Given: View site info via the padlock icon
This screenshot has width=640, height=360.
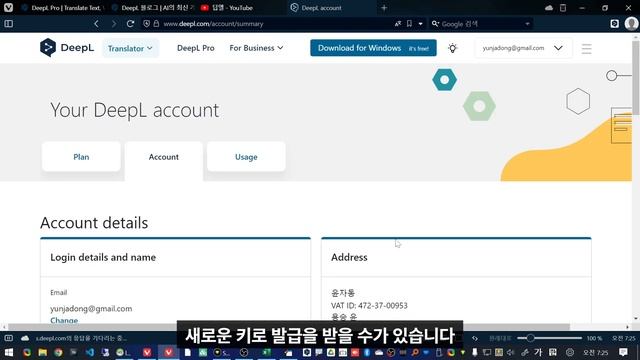Looking at the screenshot, I should 156,24.
